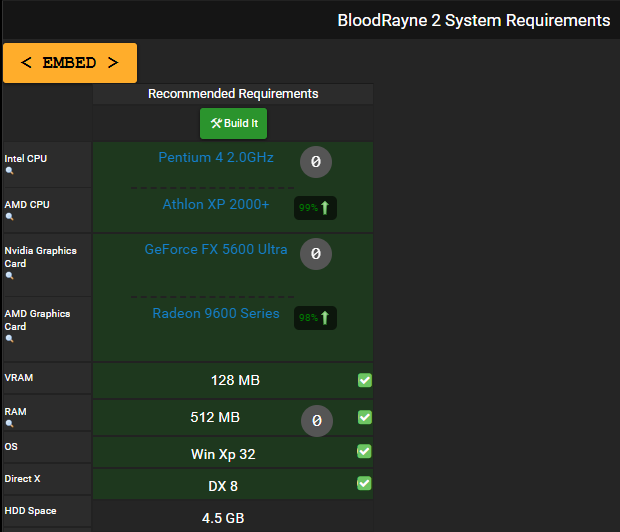The image size is (620, 532).
Task: Click the AMD CPU row label
Action: coord(27,204)
